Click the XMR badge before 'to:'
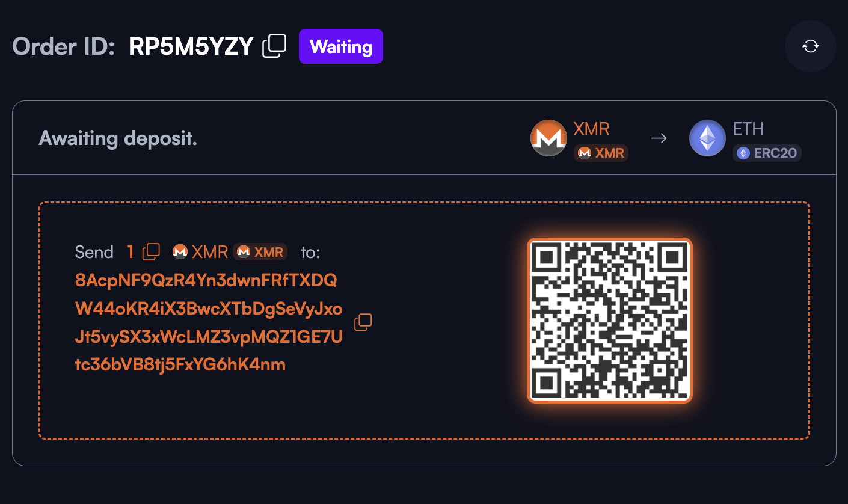 [260, 251]
